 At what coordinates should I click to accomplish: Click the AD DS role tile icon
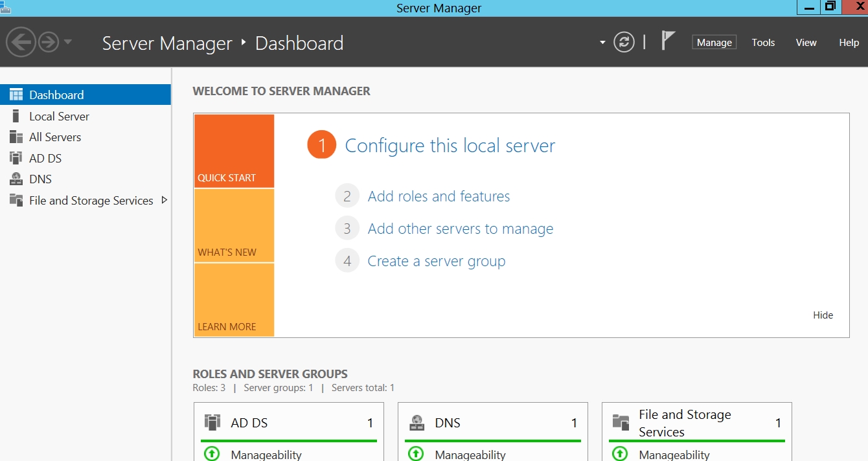pyautogui.click(x=212, y=423)
